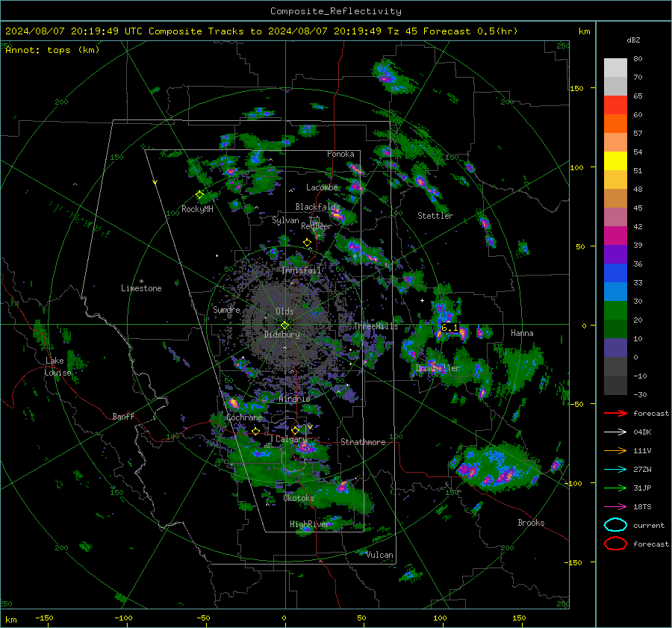The width and height of the screenshot is (672, 628).
Task: Click the yellow diamond marker below Cochrane
Action: [x=256, y=431]
